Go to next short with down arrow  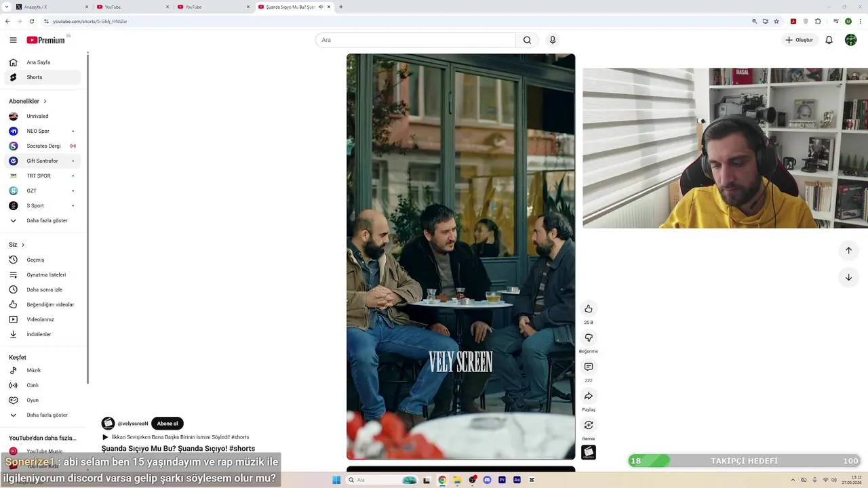[x=848, y=277]
